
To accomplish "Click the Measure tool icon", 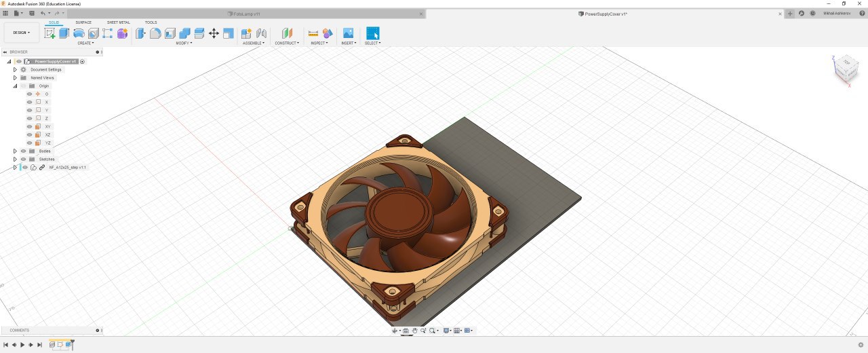I will click(x=313, y=33).
